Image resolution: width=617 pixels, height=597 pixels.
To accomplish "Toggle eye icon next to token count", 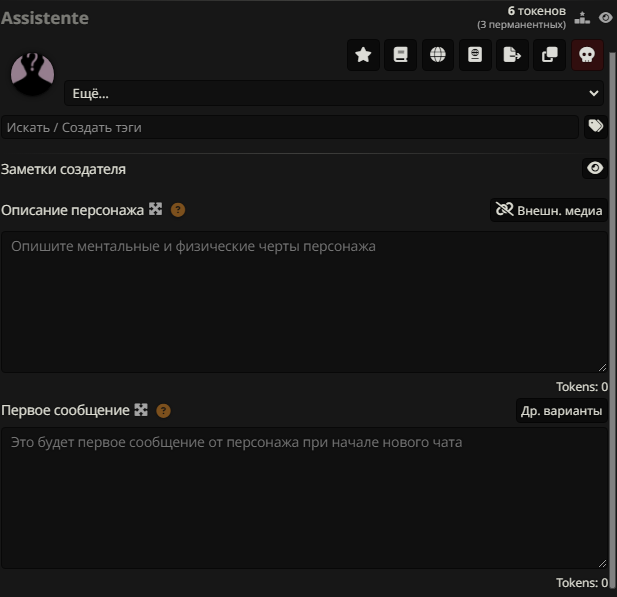I will tap(605, 17).
